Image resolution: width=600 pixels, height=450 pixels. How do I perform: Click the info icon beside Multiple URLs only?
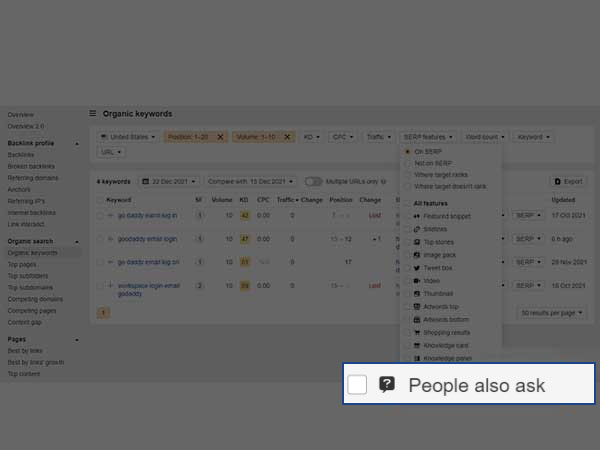383,181
